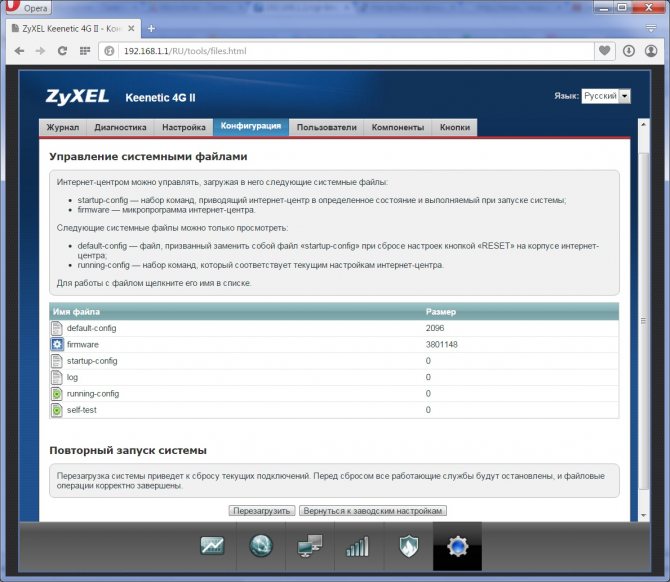670x582 pixels.
Task: Open a new tab with plus button
Action: pyautogui.click(x=151, y=29)
